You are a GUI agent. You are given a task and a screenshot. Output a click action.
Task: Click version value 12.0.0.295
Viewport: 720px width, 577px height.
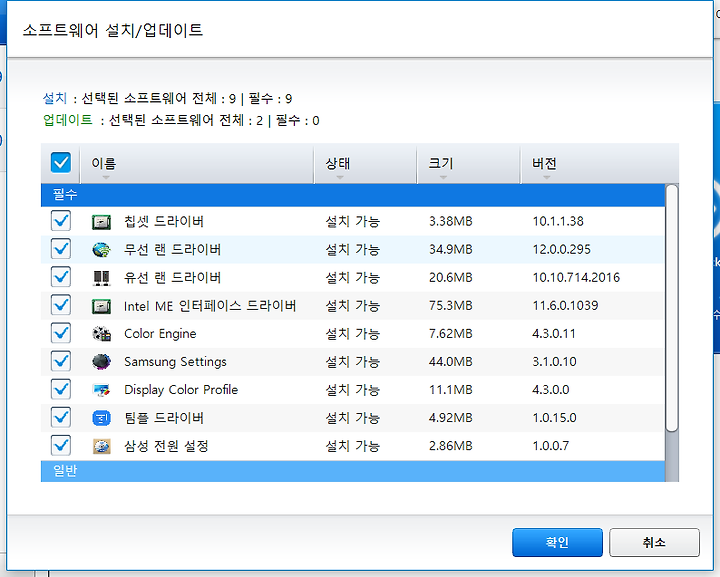(562, 249)
